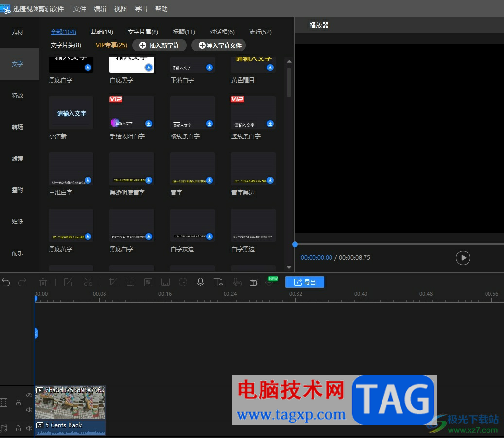Viewport: 504px width, 438px height.
Task: Open the 编辑 menu
Action: [100, 9]
